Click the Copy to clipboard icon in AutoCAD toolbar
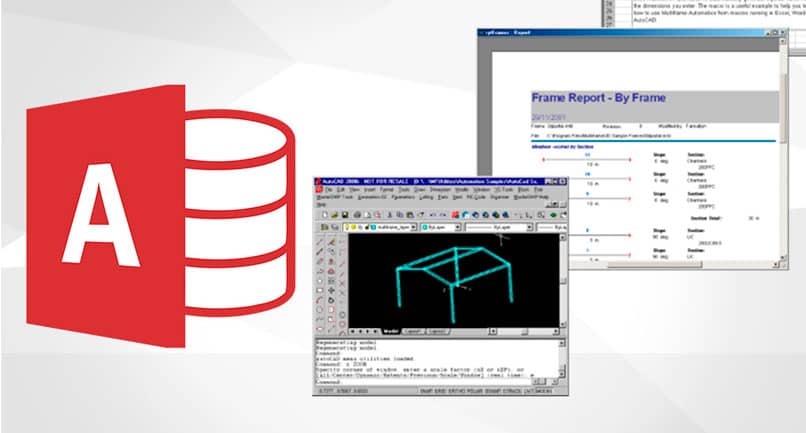The image size is (806, 433). tap(400, 215)
